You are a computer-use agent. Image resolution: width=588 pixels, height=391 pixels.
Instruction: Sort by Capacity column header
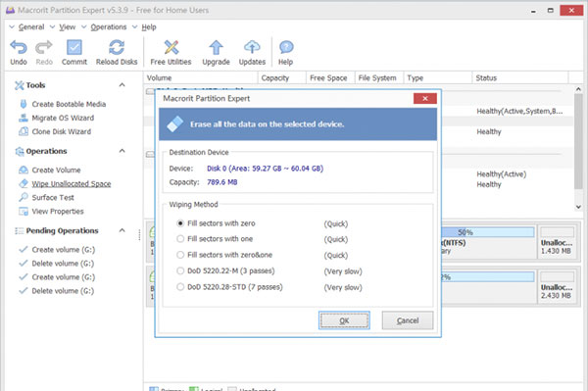click(x=282, y=78)
